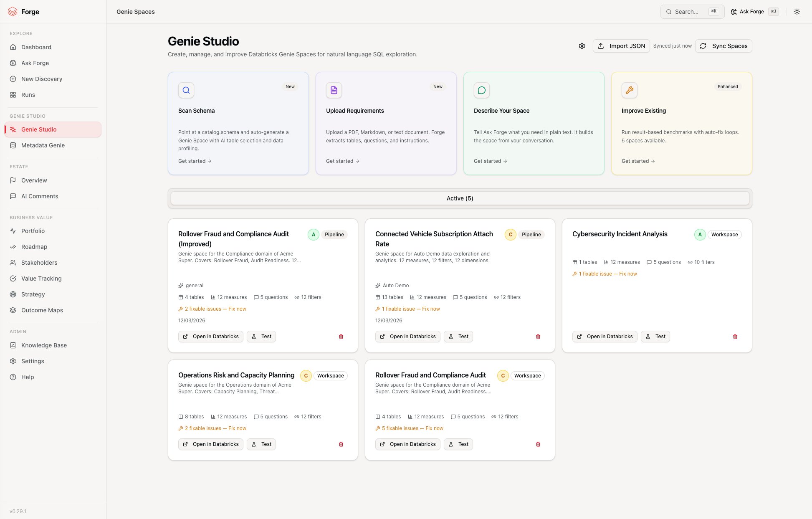Open Connected Vehicle Subscription in Databricks
This screenshot has width=812, height=519.
click(x=408, y=337)
